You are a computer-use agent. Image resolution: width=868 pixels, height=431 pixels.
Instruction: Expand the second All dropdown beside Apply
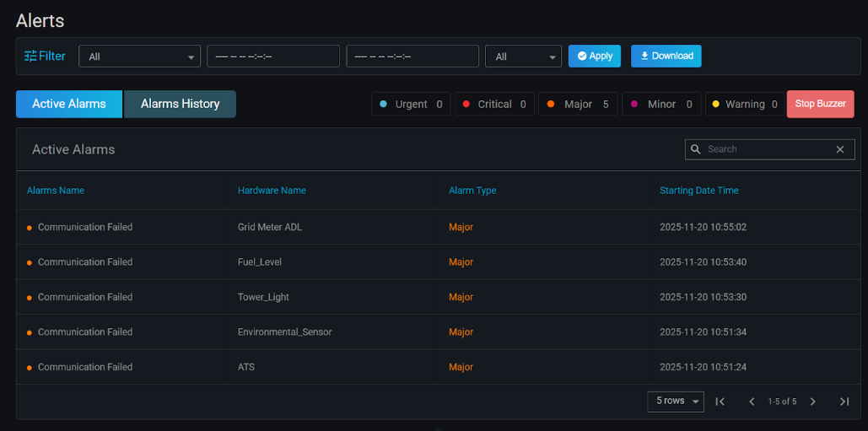pyautogui.click(x=523, y=57)
